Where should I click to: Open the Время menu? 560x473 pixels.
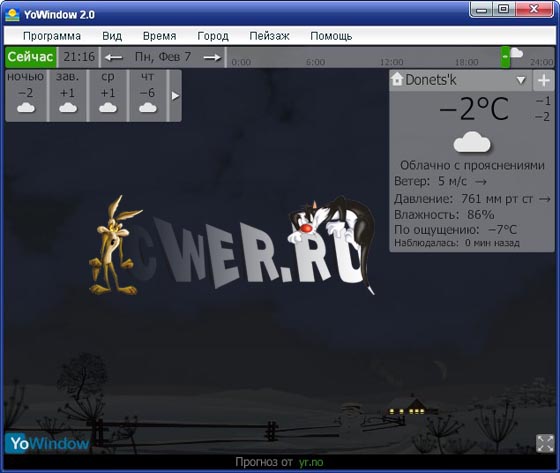click(159, 36)
